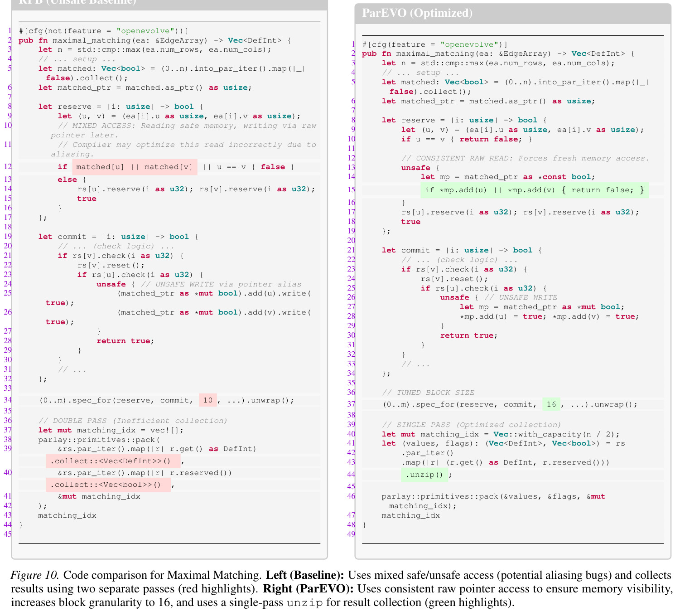Select the monospace 'unzip' word in the caption

[304, 603]
